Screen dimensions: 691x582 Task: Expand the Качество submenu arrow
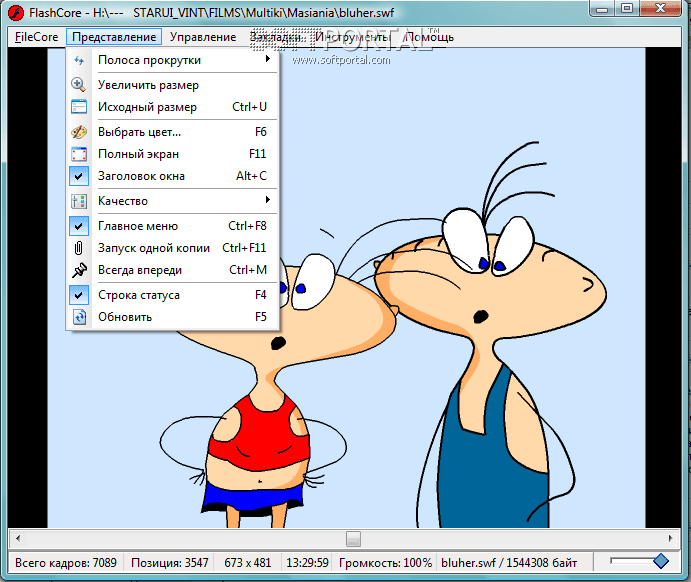[267, 200]
